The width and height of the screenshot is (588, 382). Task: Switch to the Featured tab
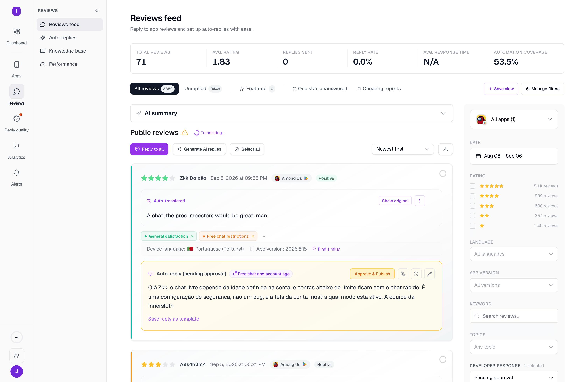pos(257,89)
